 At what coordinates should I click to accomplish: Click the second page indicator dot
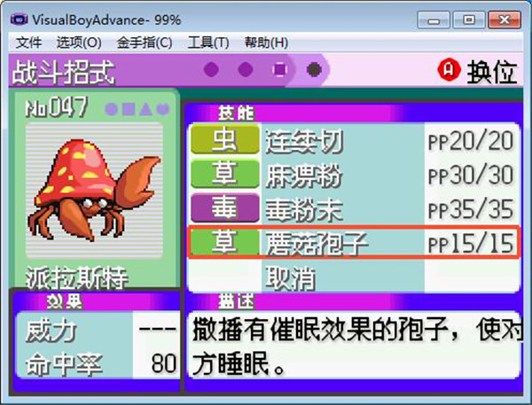coord(246,69)
